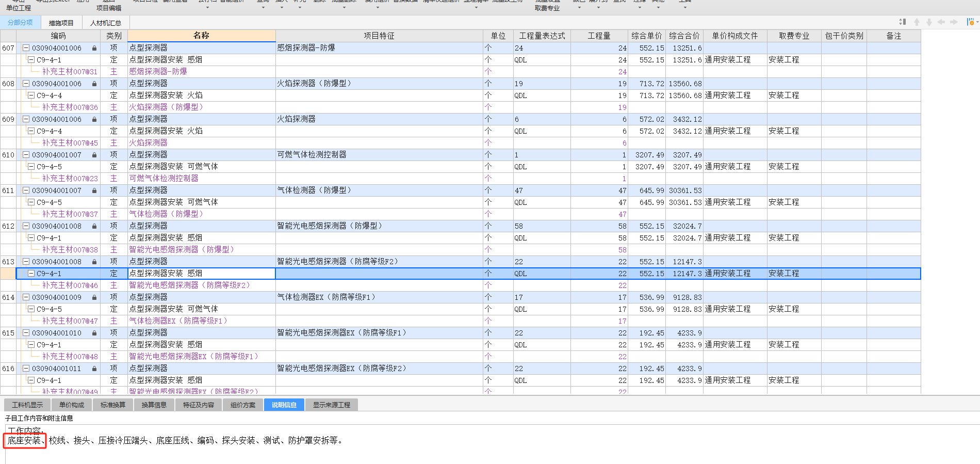Collapse item 030904001006 in row 607
Image resolution: width=980 pixels, height=464 pixels.
click(x=26, y=48)
